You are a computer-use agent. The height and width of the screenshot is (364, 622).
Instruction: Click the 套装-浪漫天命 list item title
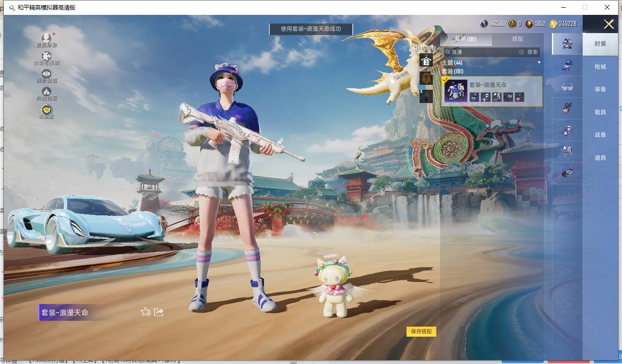(488, 85)
